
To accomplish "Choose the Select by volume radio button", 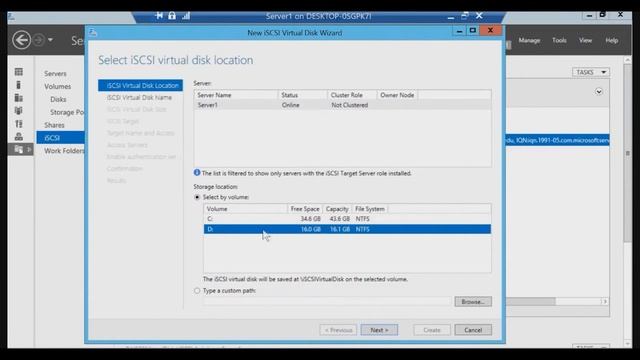I will (197, 197).
